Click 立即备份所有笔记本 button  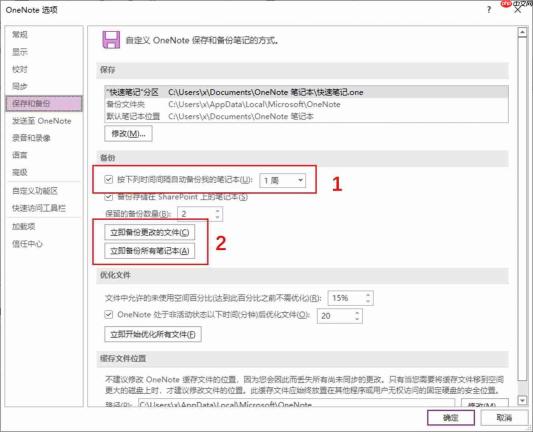[x=150, y=251]
